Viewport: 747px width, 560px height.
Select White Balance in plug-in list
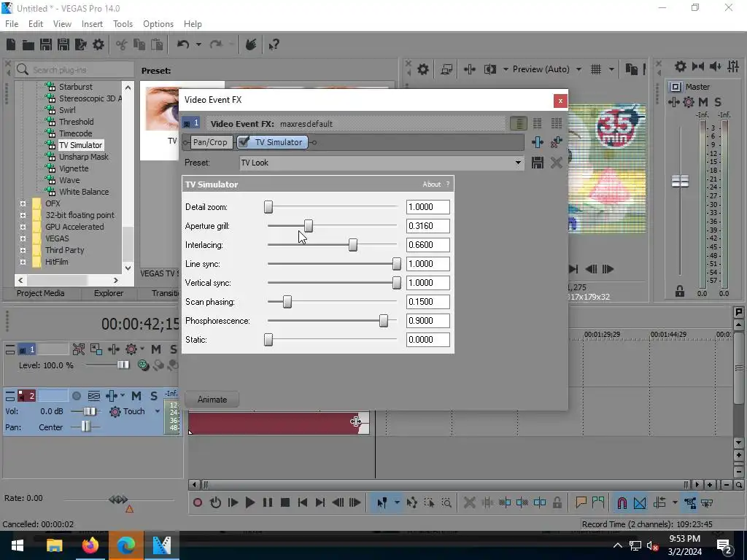coord(84,192)
